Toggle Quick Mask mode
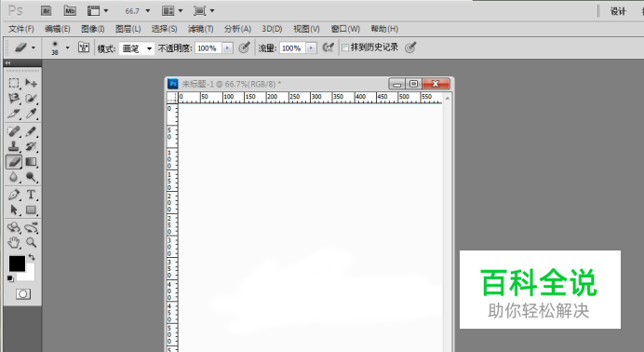Screen dimensions: 644x352 tap(23, 294)
